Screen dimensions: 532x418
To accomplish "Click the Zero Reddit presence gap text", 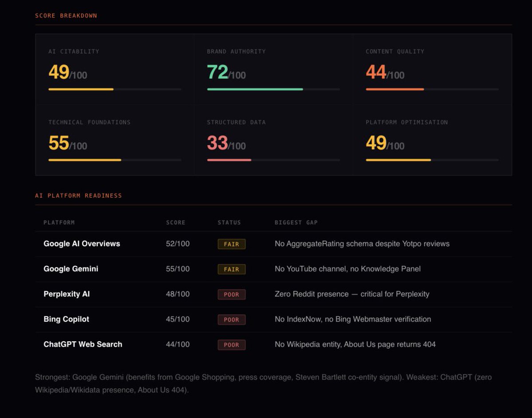I will click(352, 294).
